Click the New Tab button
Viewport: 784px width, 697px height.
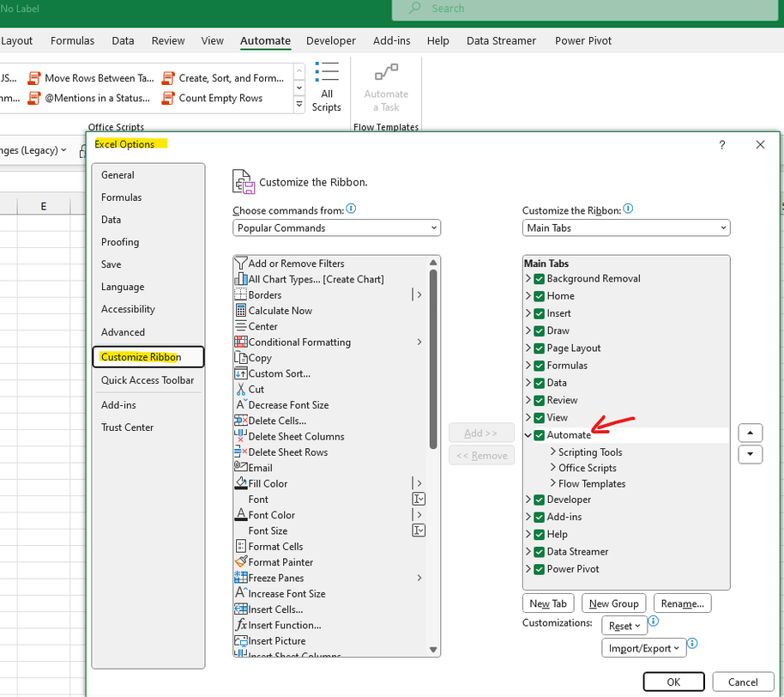(x=548, y=603)
